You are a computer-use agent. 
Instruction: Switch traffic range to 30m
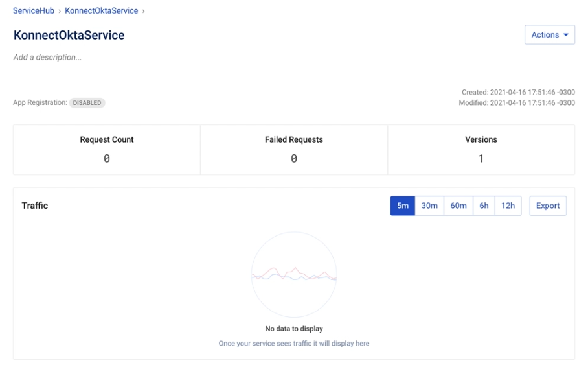(x=429, y=206)
